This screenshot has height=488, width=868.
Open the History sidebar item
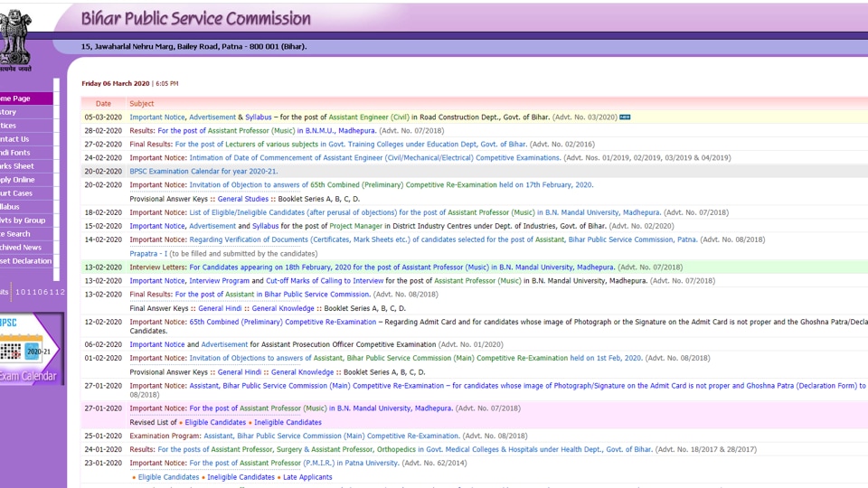(x=26, y=112)
